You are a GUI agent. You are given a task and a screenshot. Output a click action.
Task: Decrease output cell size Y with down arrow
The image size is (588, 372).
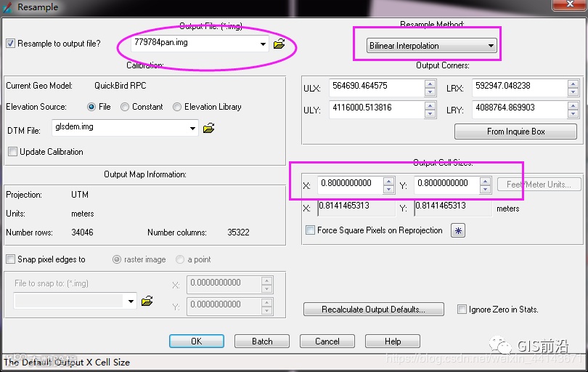tap(485, 189)
